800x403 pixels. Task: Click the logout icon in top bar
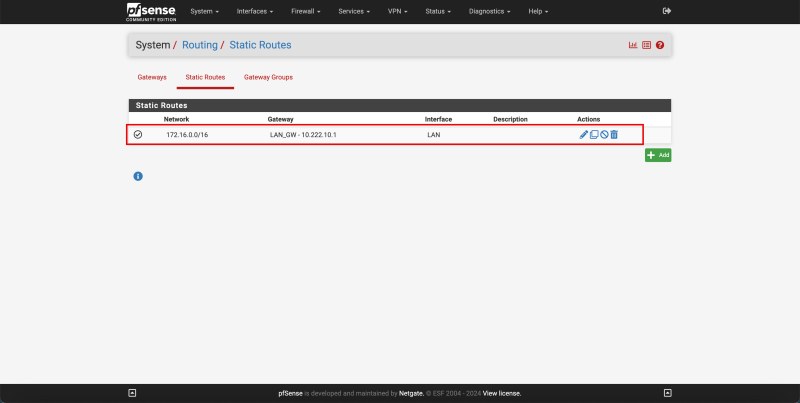coord(667,11)
